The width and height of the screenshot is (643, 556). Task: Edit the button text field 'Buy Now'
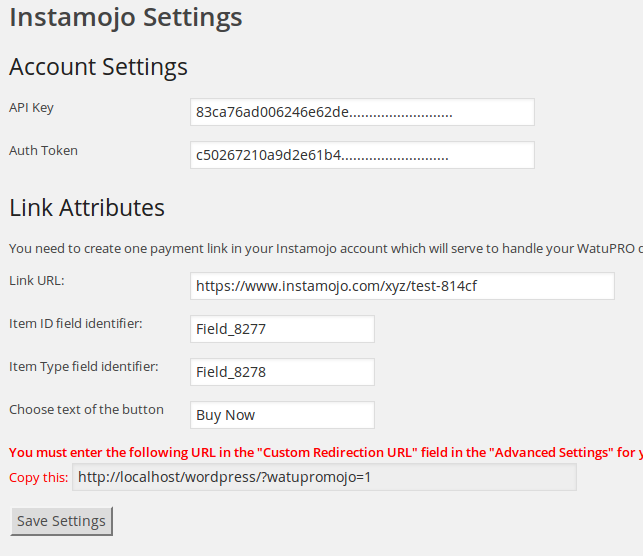click(282, 415)
